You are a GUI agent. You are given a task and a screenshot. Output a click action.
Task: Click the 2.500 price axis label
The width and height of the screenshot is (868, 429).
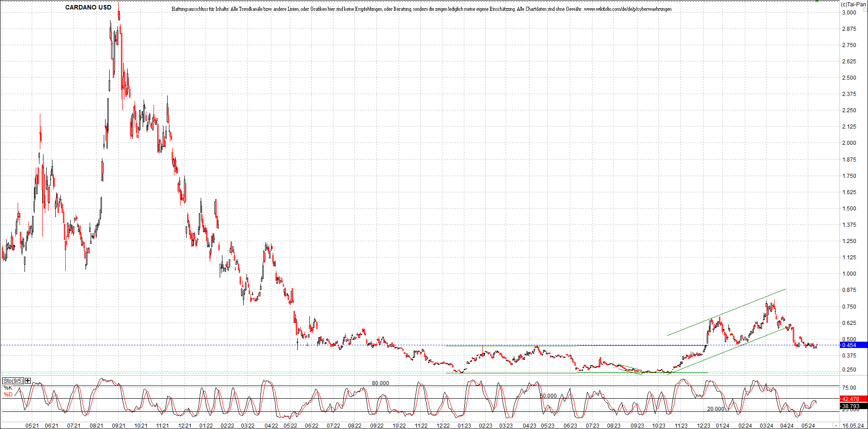(849, 78)
